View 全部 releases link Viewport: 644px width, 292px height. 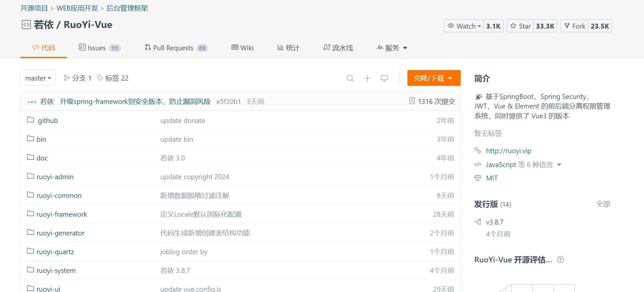(x=603, y=204)
